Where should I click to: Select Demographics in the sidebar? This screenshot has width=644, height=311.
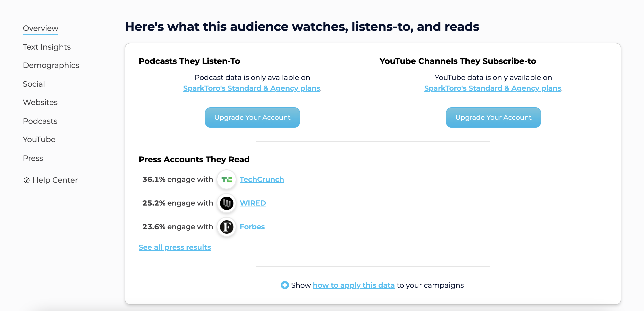coord(51,65)
